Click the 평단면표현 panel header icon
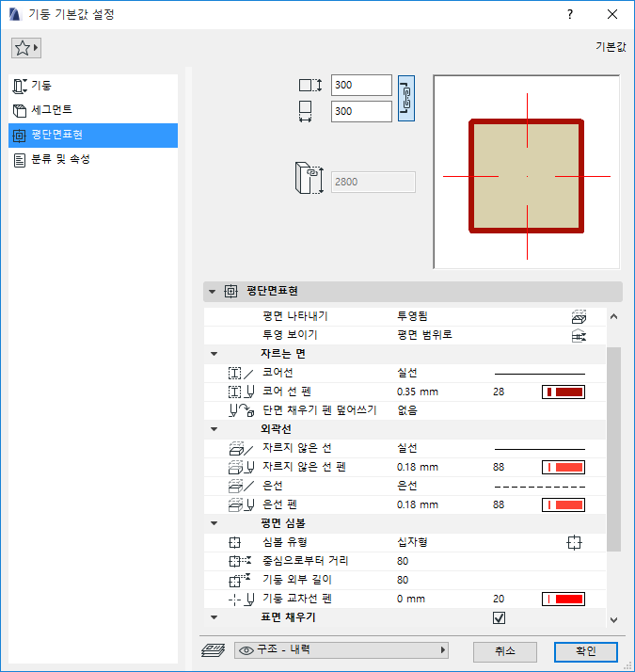Image resolution: width=635 pixels, height=672 pixels. click(230, 292)
